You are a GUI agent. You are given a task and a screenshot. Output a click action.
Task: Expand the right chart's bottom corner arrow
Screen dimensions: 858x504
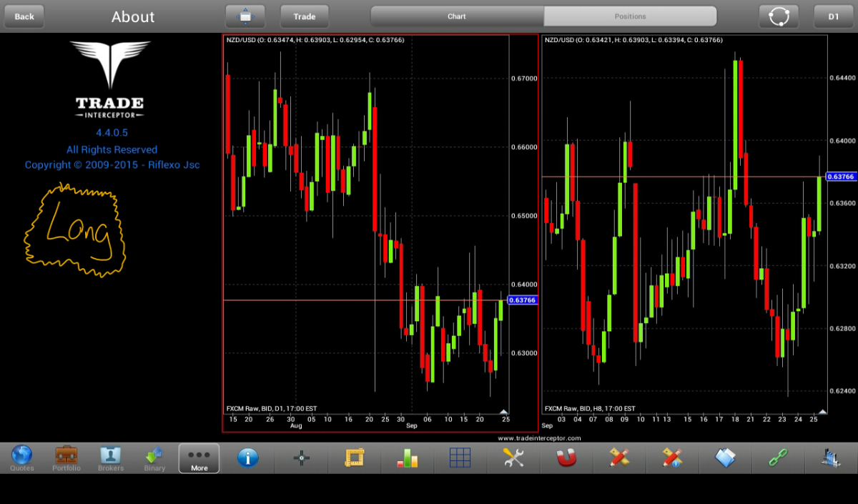[x=822, y=412]
